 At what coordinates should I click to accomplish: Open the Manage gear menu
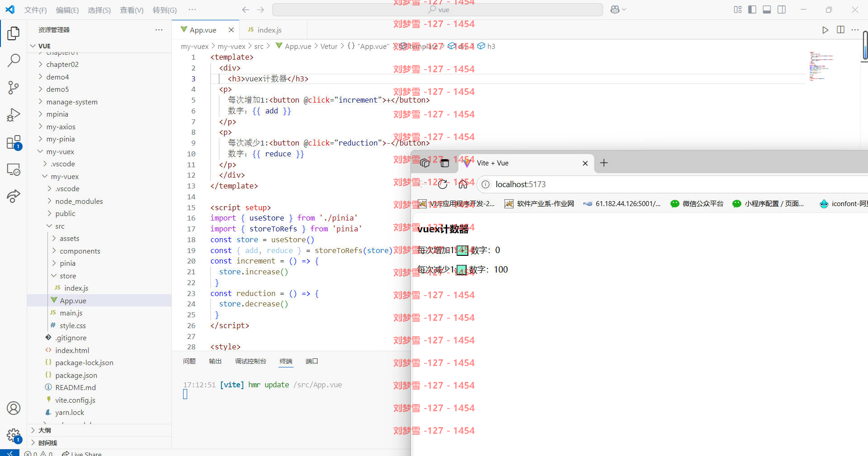(x=14, y=436)
